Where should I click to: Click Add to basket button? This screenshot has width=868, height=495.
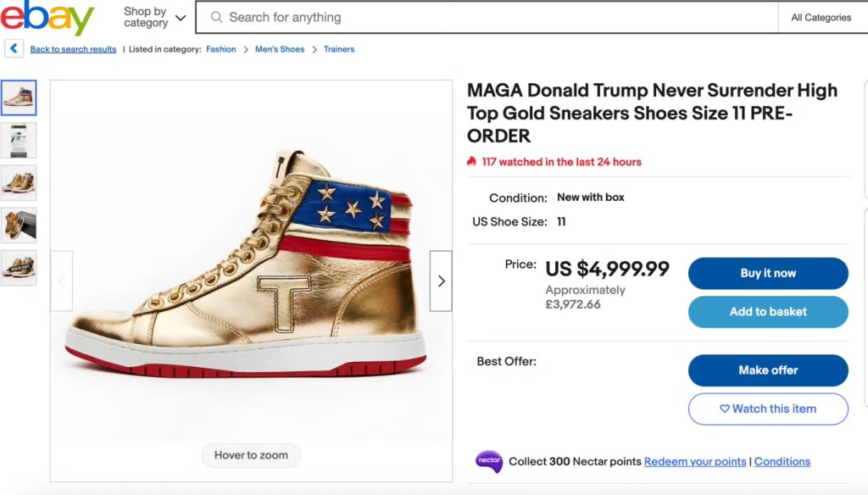pos(768,312)
